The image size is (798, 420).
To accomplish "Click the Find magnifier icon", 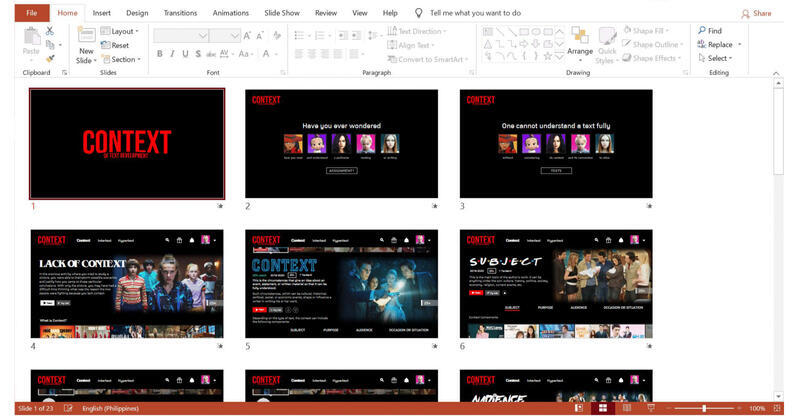I will (x=702, y=31).
